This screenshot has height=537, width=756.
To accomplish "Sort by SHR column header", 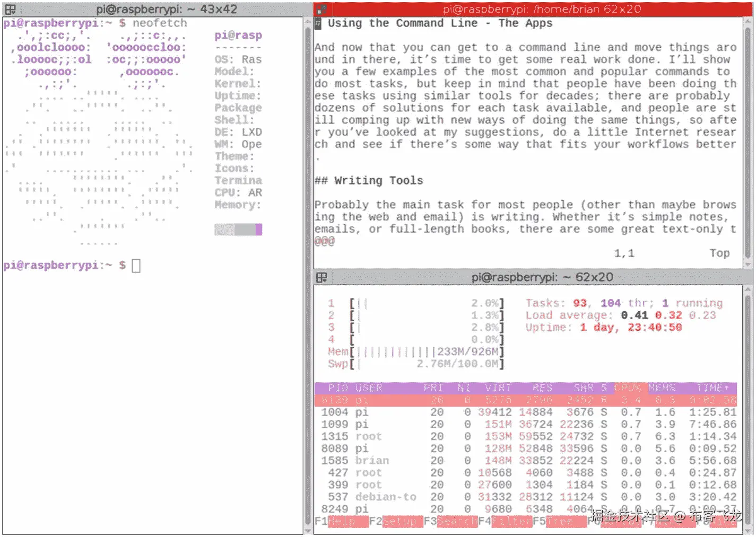I will pyautogui.click(x=584, y=388).
